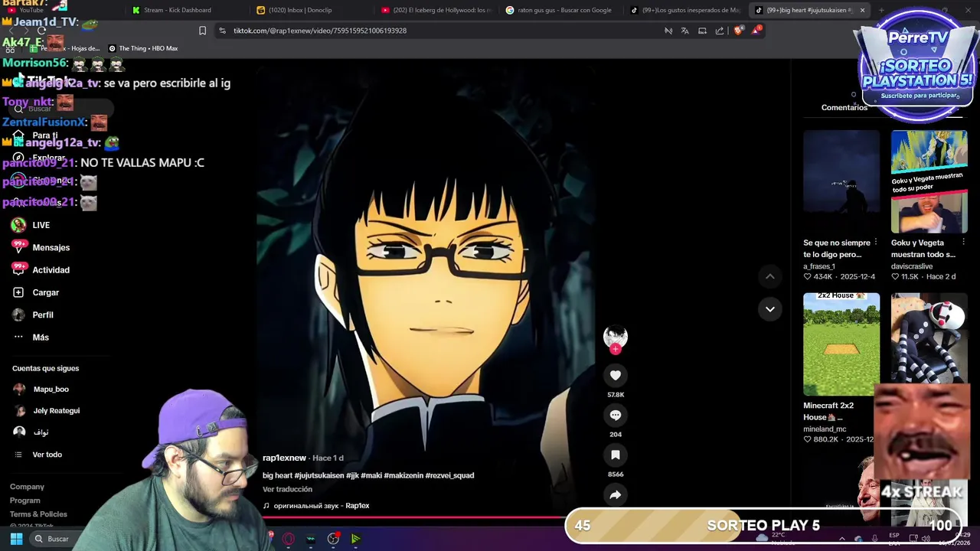Switch to Los gustos inesperados tab
The width and height of the screenshot is (980, 551).
click(x=685, y=10)
